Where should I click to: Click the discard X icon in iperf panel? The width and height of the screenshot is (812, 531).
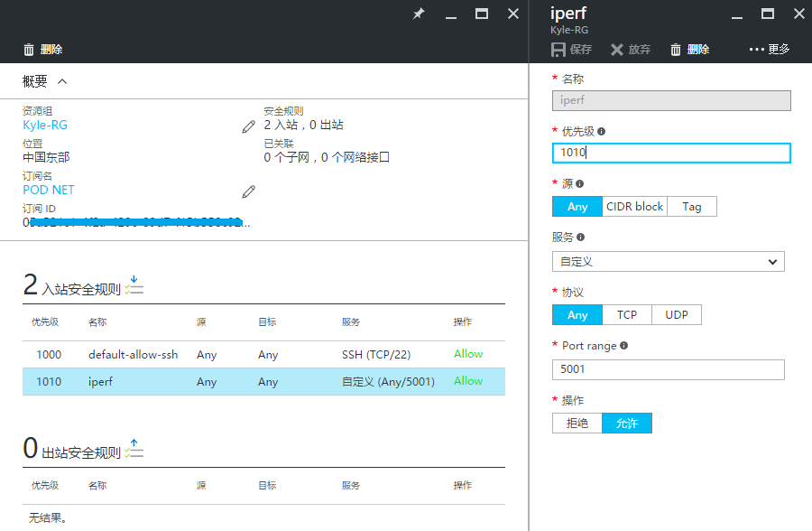(x=617, y=50)
